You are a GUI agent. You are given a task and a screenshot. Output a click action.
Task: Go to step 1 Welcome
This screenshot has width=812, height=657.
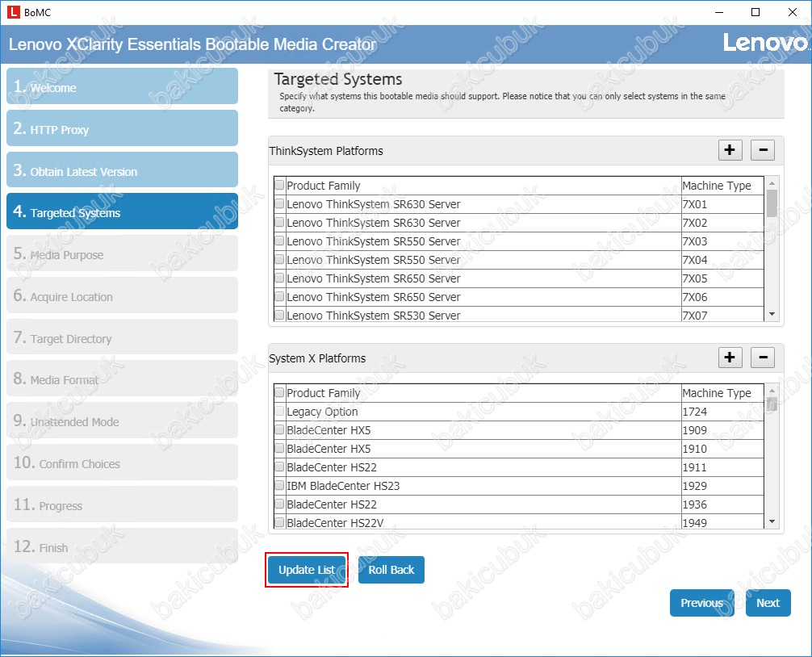[122, 86]
